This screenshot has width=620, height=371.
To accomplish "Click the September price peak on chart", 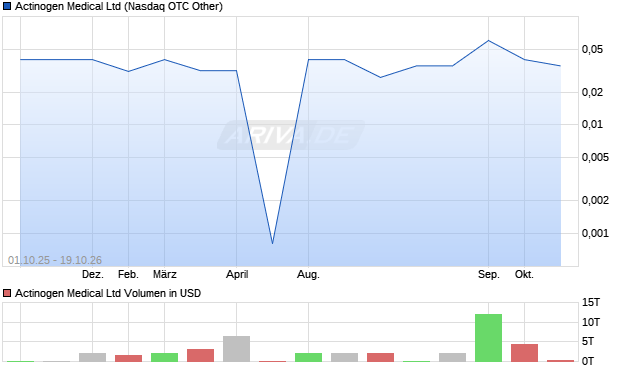I will (x=488, y=41).
